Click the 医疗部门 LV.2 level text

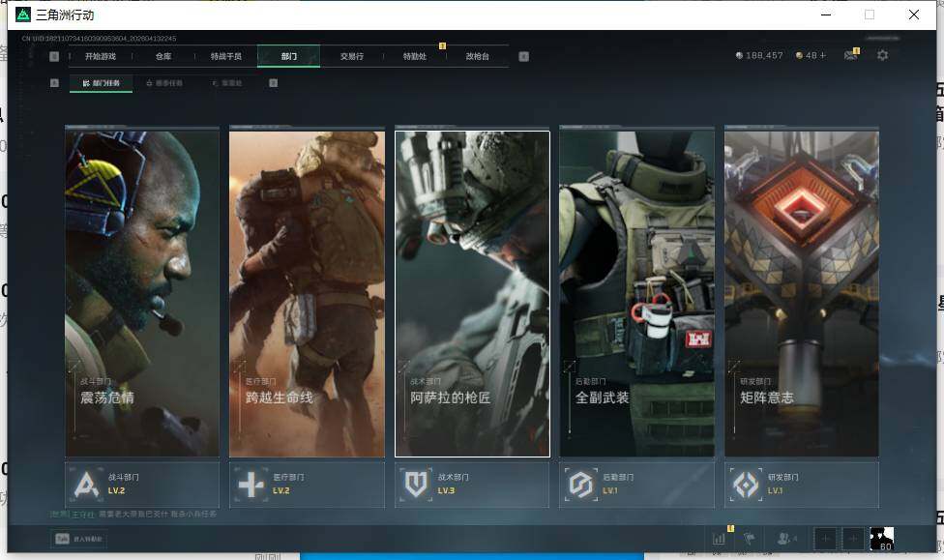pos(281,490)
